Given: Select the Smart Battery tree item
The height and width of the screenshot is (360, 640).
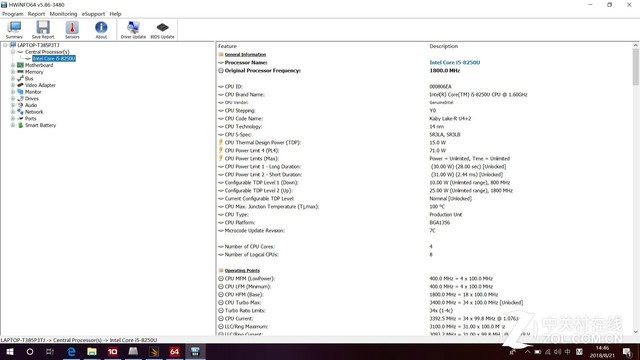Looking at the screenshot, I should point(40,125).
